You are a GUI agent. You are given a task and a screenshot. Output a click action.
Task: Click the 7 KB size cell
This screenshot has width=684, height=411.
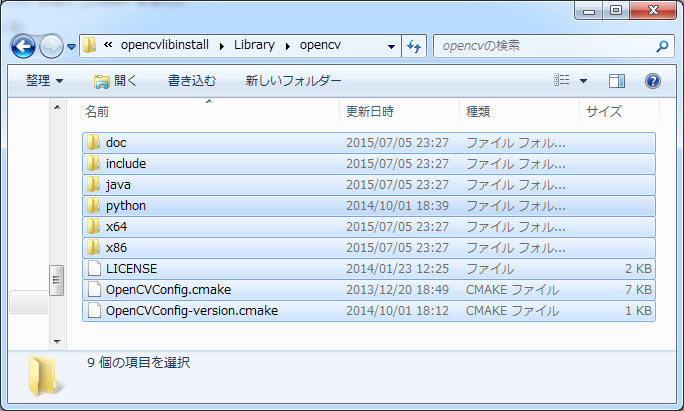(638, 289)
